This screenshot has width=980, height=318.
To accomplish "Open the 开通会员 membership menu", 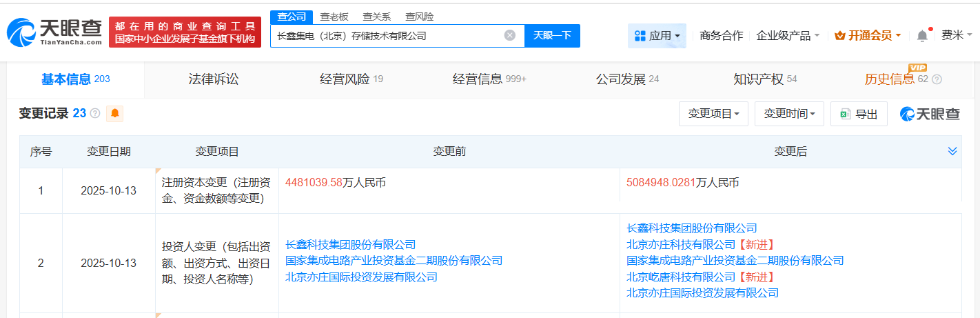I will (x=867, y=36).
